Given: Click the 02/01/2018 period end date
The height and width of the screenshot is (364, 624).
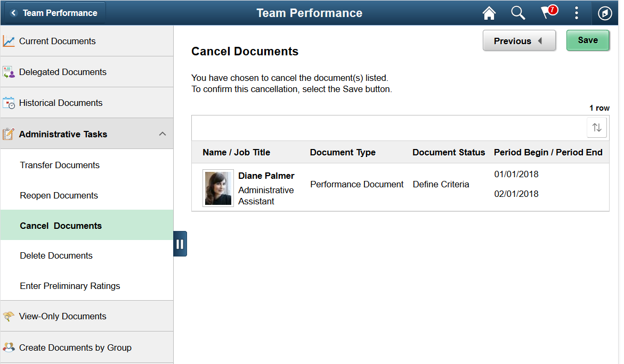Looking at the screenshot, I should click(x=516, y=194).
